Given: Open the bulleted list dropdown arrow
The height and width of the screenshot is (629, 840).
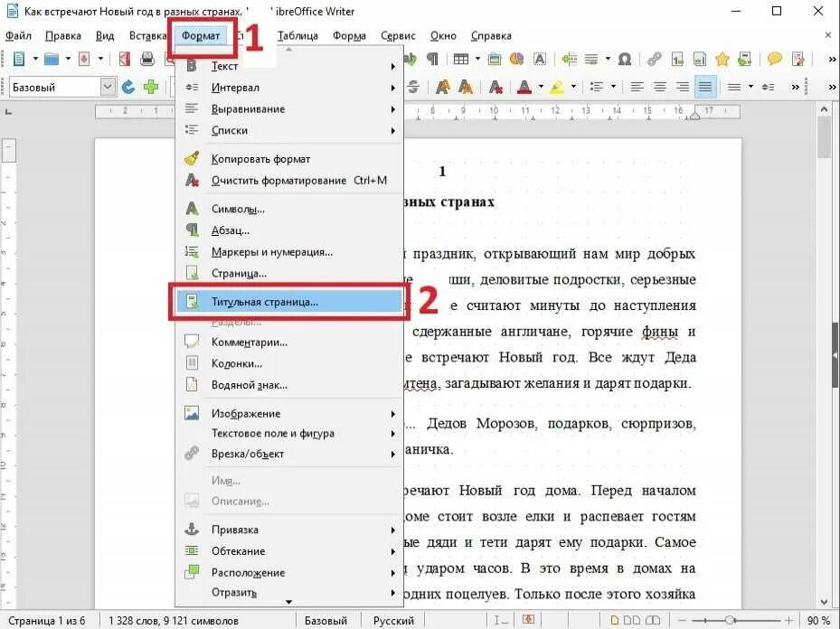Looking at the screenshot, I should (613, 86).
